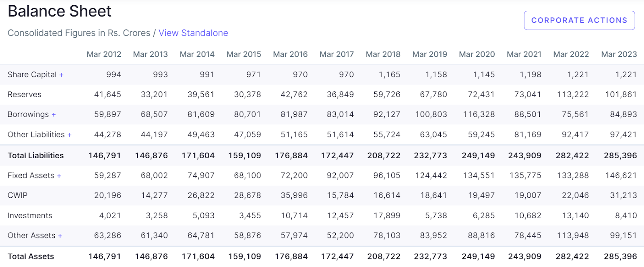Image resolution: width=644 pixels, height=267 pixels.
Task: Expand the Other Assets row
Action: click(x=60, y=236)
